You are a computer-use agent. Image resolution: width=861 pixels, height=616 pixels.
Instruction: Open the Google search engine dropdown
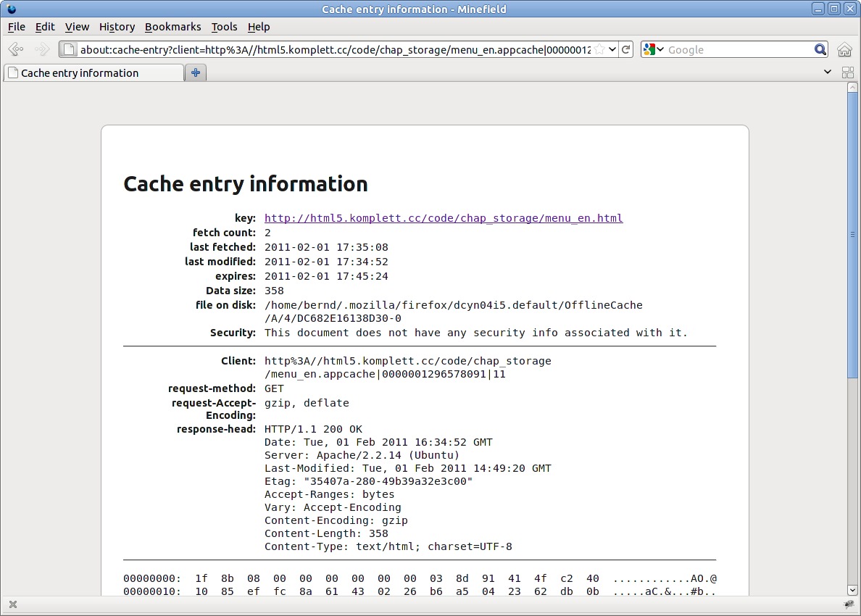click(x=653, y=49)
